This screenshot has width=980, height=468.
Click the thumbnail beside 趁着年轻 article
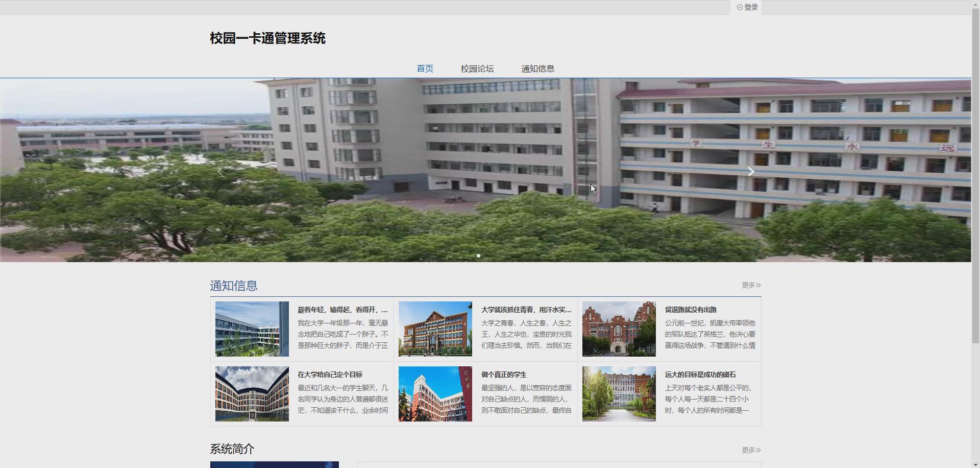tap(251, 329)
